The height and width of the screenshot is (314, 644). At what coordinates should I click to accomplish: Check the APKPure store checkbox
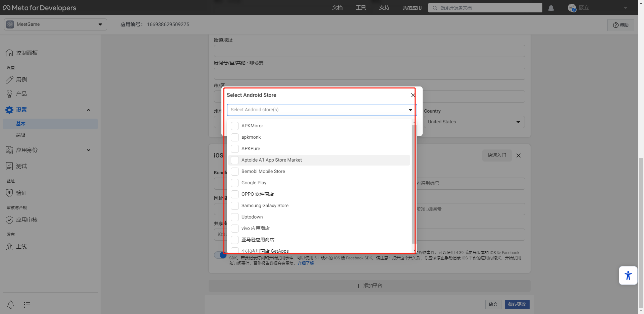point(235,148)
